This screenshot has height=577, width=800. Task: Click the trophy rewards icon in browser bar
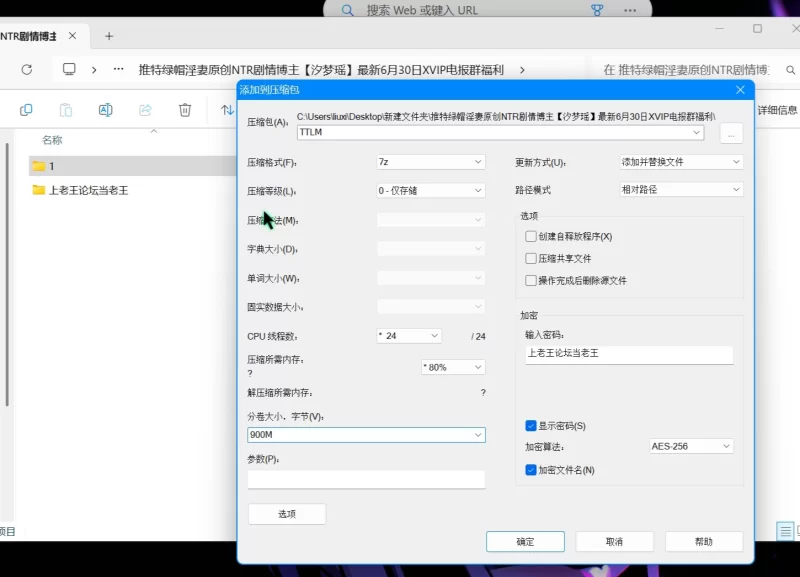(597, 10)
